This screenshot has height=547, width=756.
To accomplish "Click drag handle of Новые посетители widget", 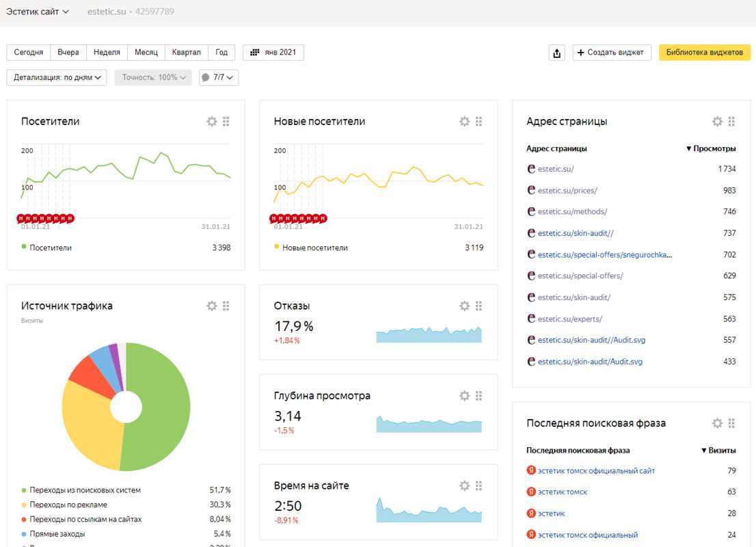I will (478, 122).
